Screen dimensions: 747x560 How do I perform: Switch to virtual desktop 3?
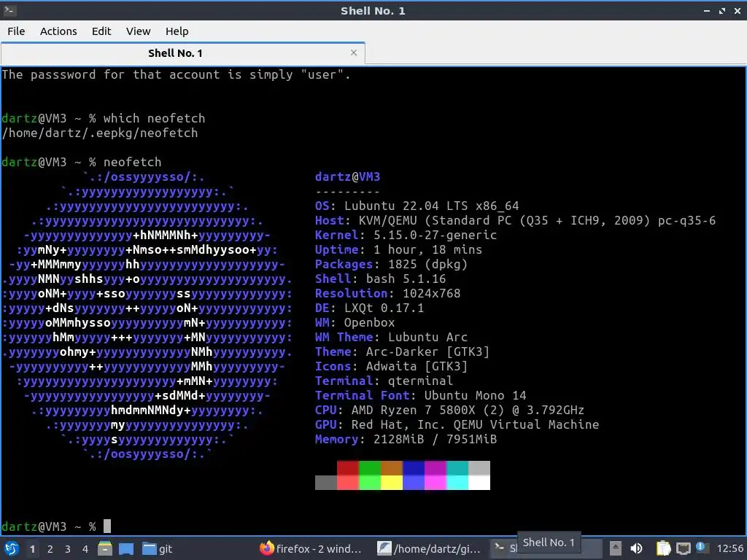point(68,548)
